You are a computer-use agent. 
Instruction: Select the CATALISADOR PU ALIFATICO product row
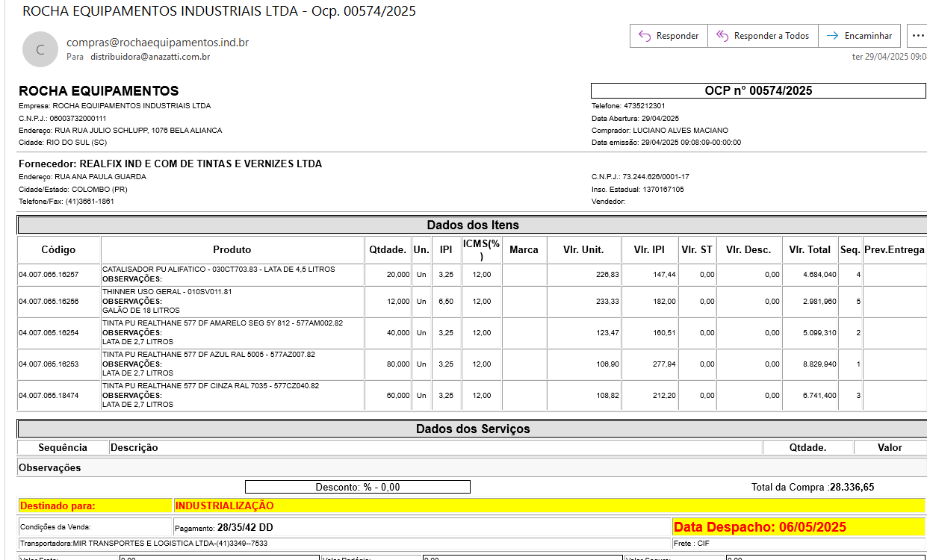(218, 270)
